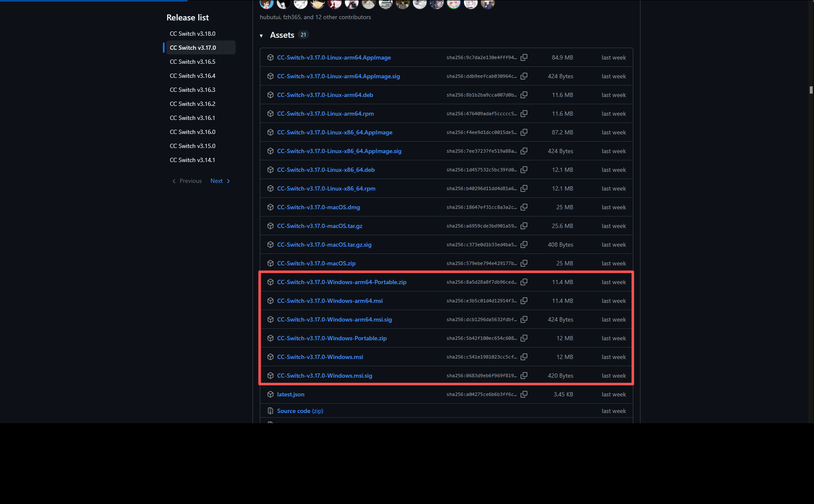Download CC-Switch-v3.17.0-Linux-arm64.deb
The height and width of the screenshot is (504, 814).
[325, 95]
